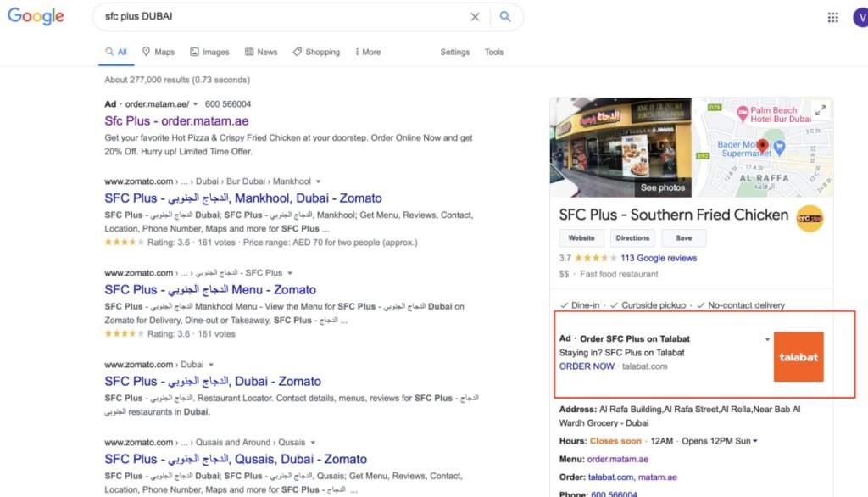Submit search with magnifier icon
The width and height of the screenshot is (868, 497).
pyautogui.click(x=505, y=17)
